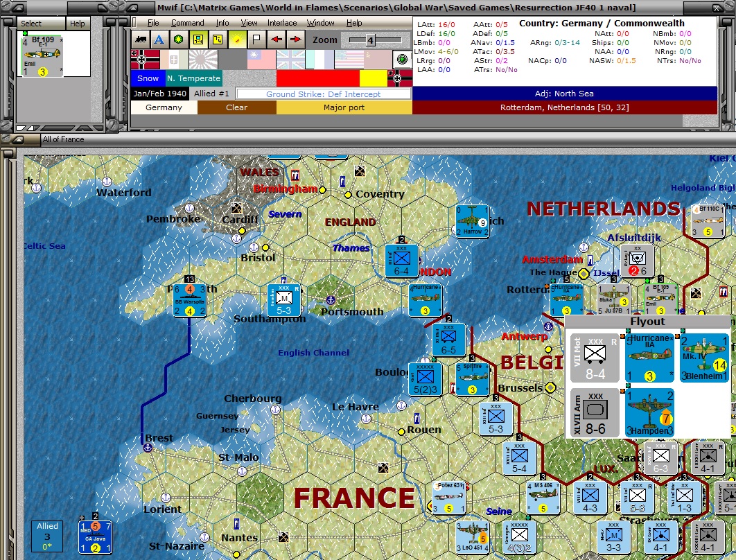Select the Bf 109 unit thumbnail in the Select panel
Screen dimensions: 736x560
point(43,56)
